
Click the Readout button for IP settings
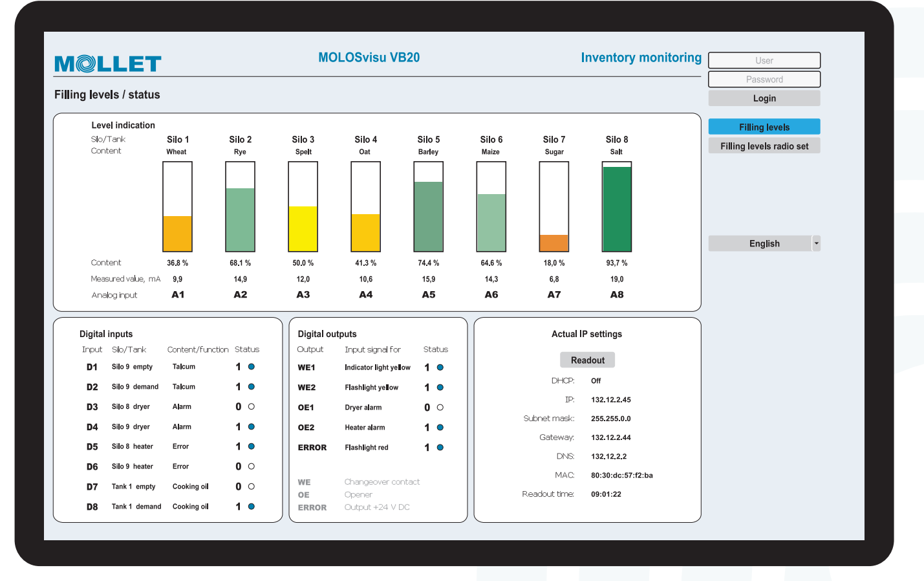[x=587, y=360]
